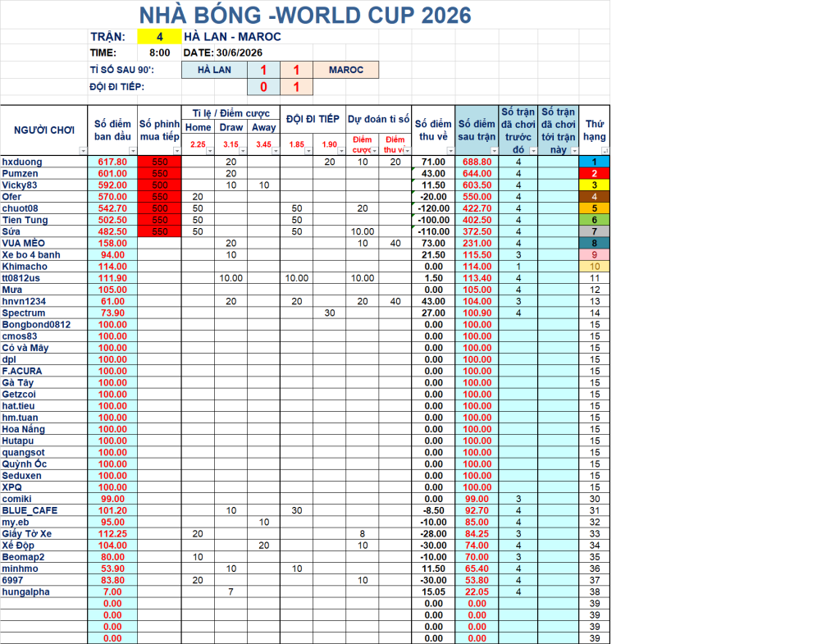Select player name Vicky83
The height and width of the screenshot is (644, 840).
[20, 185]
